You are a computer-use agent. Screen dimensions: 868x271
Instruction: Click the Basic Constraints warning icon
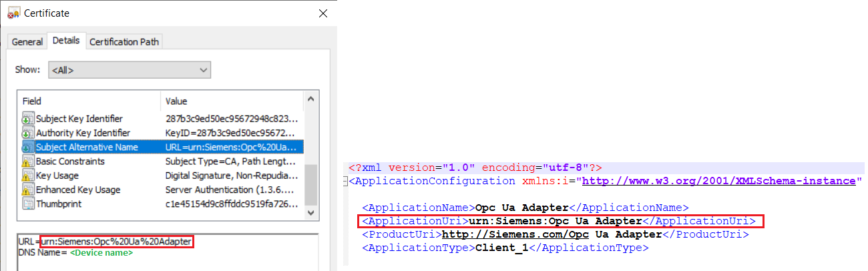[x=28, y=162]
